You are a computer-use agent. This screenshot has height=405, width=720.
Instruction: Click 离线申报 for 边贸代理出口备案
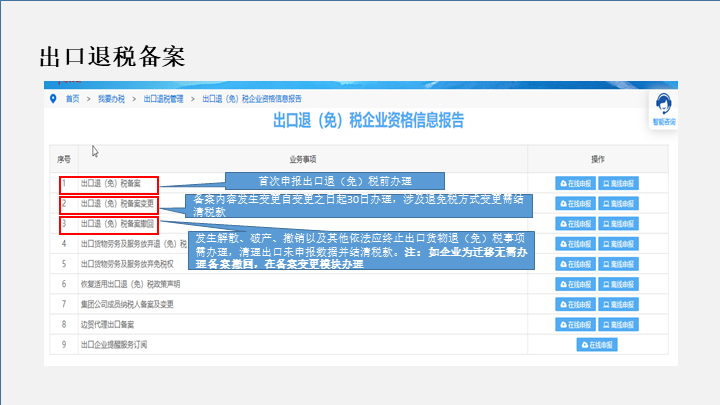tap(618, 325)
